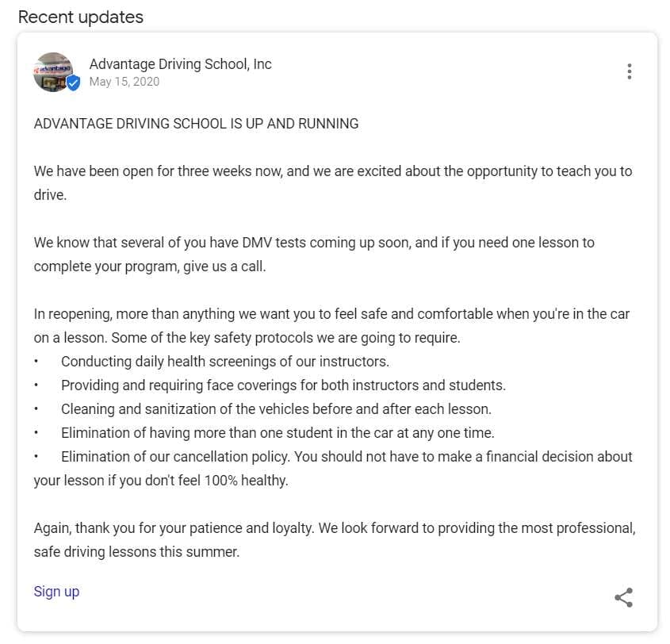Image resolution: width=670 pixels, height=644 pixels.
Task: Open the Sign up link
Action: pyautogui.click(x=56, y=591)
